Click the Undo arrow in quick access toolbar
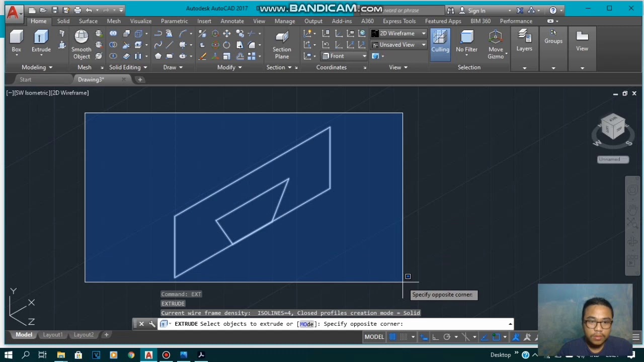Viewport: 644px width, 362px height. point(89,10)
